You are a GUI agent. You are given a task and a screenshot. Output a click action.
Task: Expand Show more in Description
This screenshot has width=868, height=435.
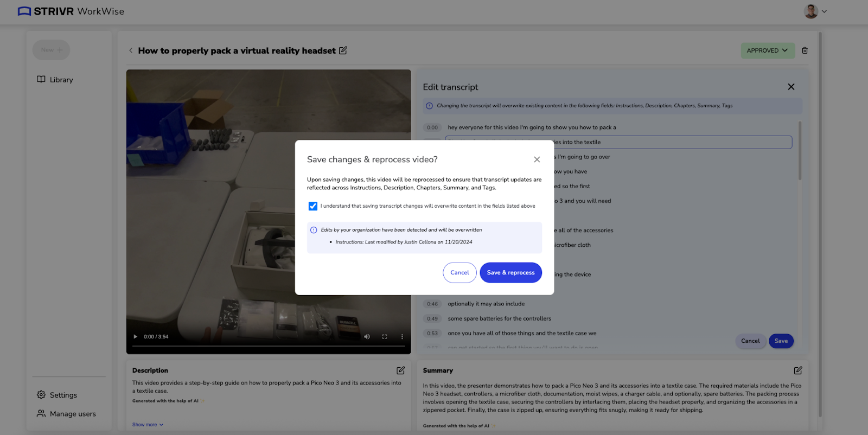coord(148,425)
